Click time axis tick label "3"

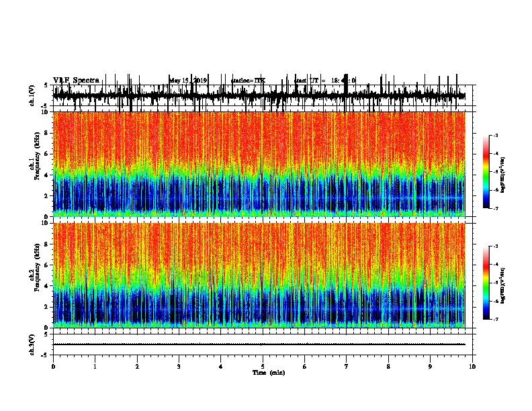tap(179, 367)
